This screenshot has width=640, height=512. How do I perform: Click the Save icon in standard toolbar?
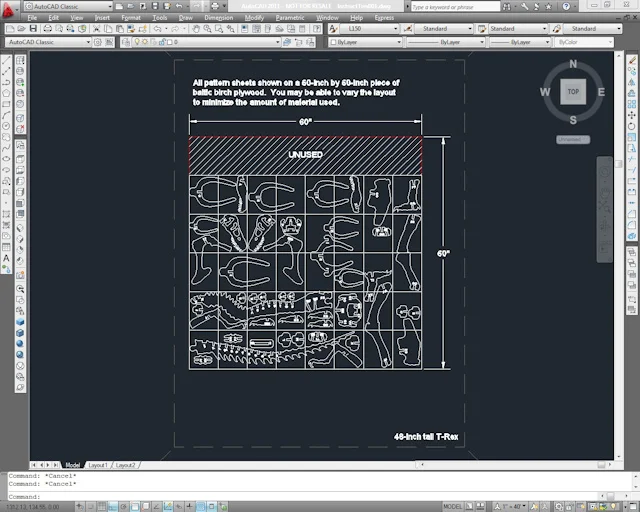tap(33, 29)
